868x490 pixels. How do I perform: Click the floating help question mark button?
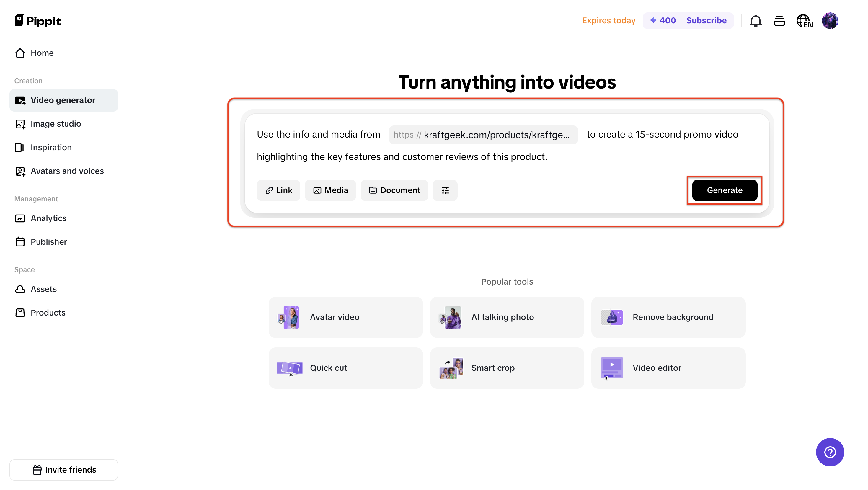click(x=830, y=452)
